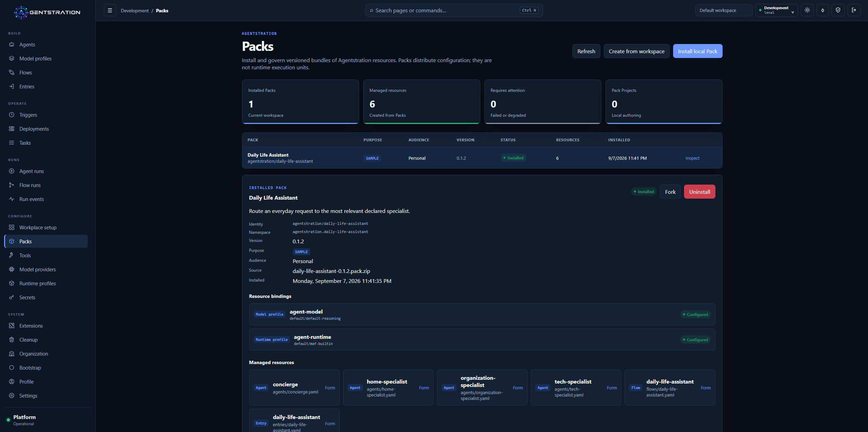Open the Profile user icon
Screen dimensions: 868x432
point(12,381)
